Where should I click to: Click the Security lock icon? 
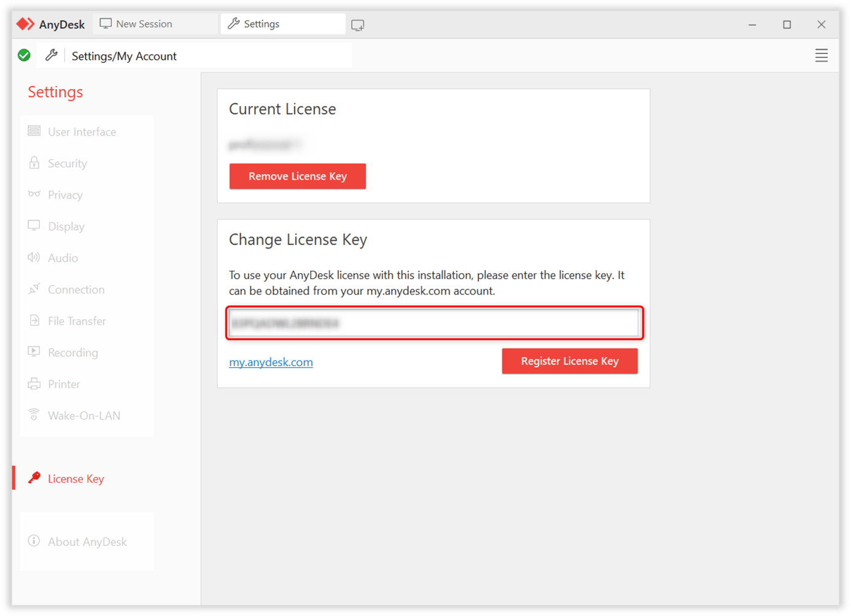(34, 162)
